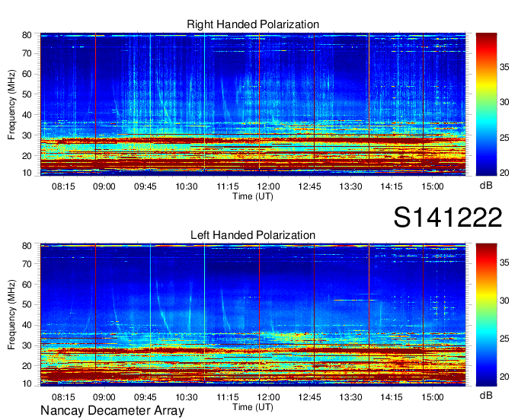The height and width of the screenshot is (420, 518).
Task: Click the 20 dB label on Left Handed color bar
Action: pyautogui.click(x=504, y=377)
